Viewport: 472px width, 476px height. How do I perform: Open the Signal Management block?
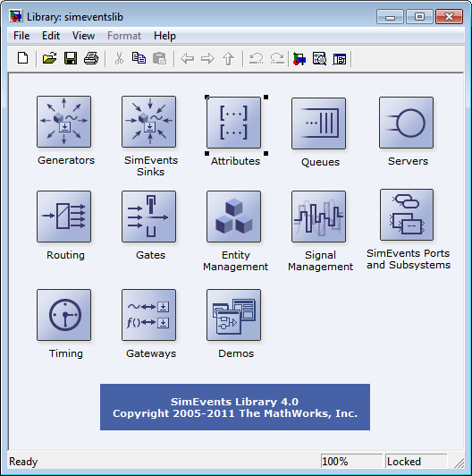pos(318,217)
